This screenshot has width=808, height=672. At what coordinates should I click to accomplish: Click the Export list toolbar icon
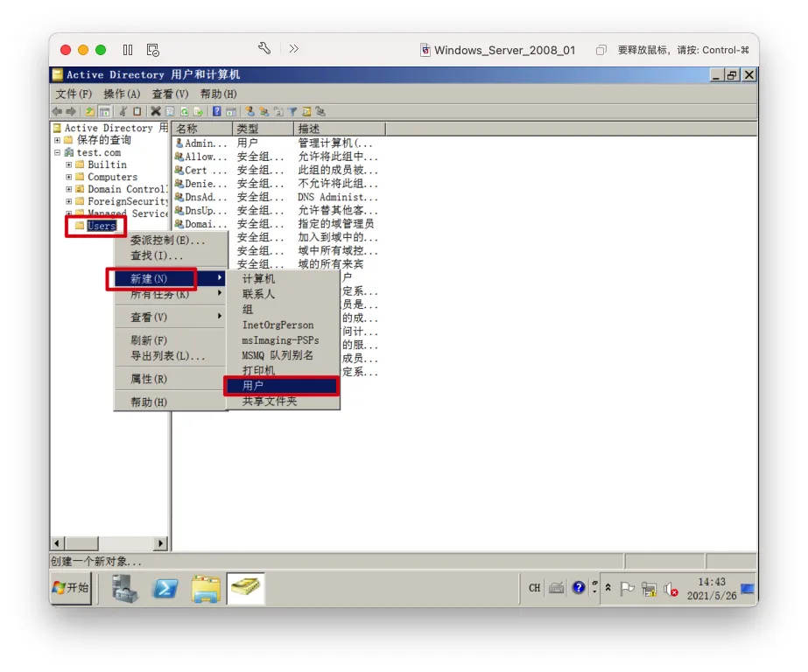199,111
